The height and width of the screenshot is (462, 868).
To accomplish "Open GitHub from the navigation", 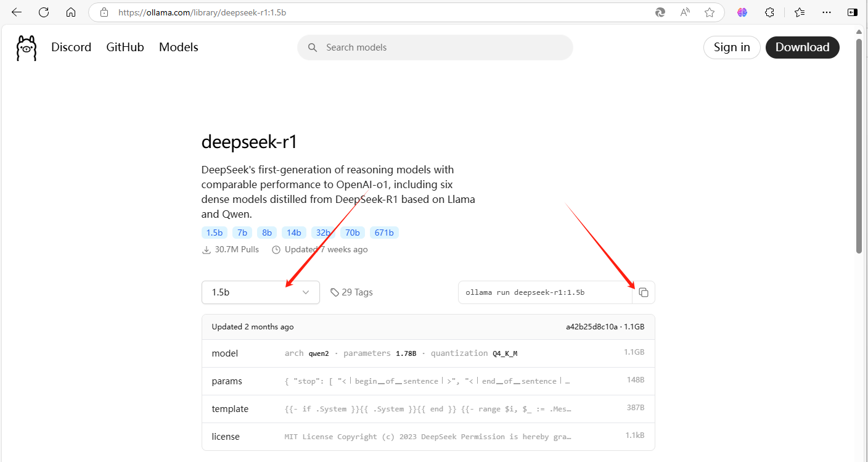I will (125, 47).
